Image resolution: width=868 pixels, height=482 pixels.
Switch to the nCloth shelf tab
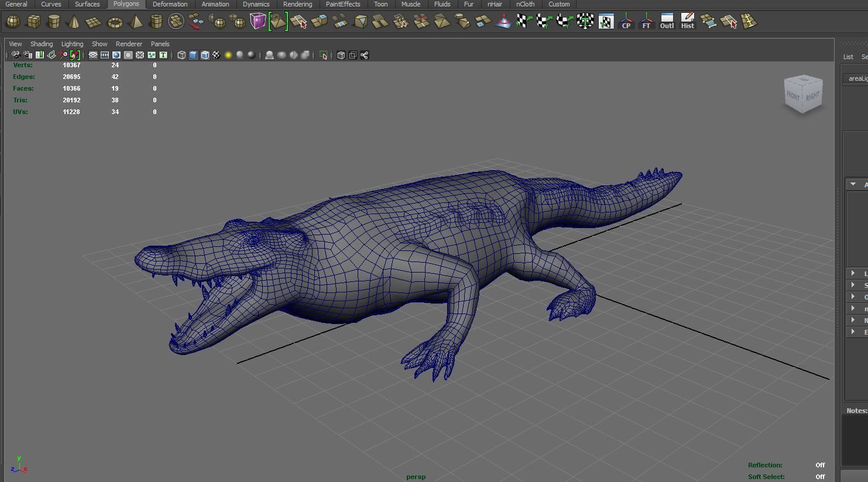pos(525,4)
